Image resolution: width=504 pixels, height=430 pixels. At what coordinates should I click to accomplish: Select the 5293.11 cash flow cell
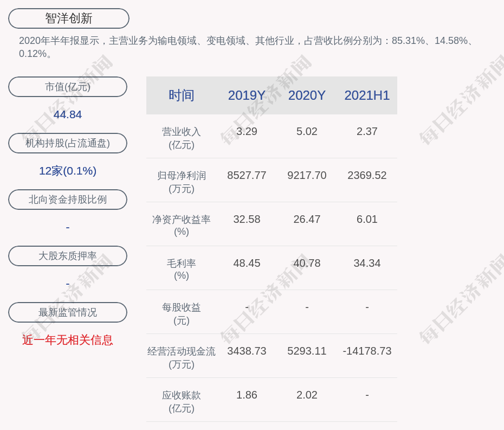tap(307, 351)
